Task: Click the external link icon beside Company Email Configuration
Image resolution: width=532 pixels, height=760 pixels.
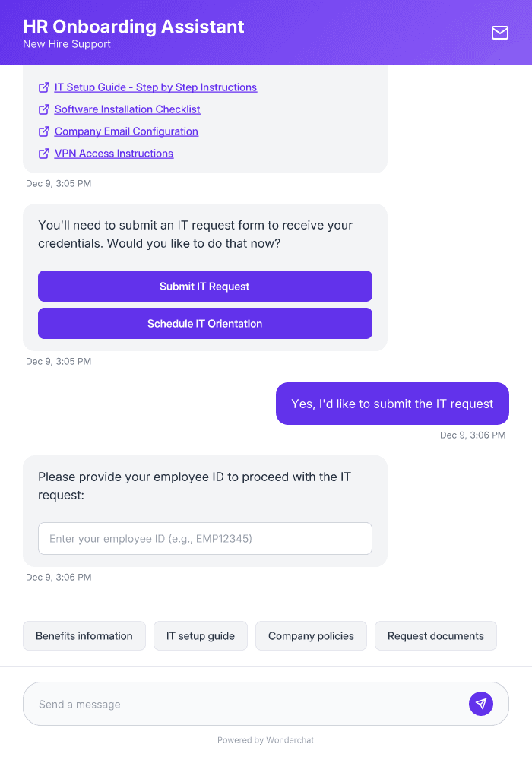Action: [43, 131]
